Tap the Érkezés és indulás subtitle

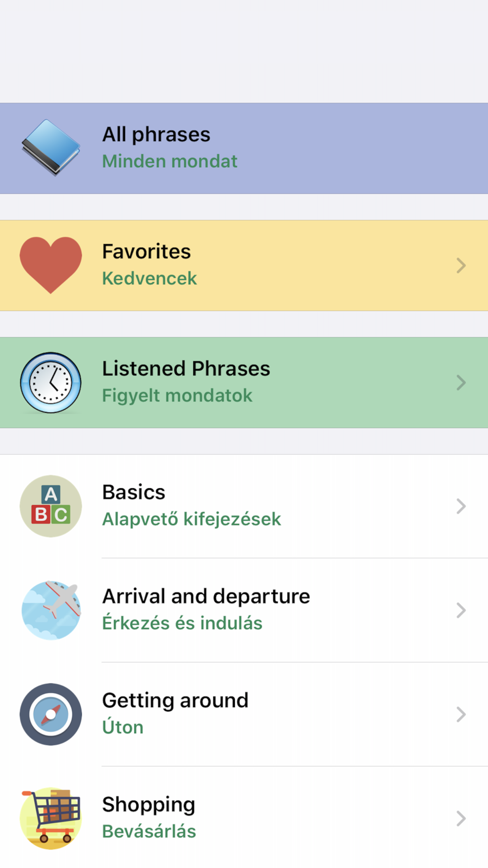[x=182, y=623]
